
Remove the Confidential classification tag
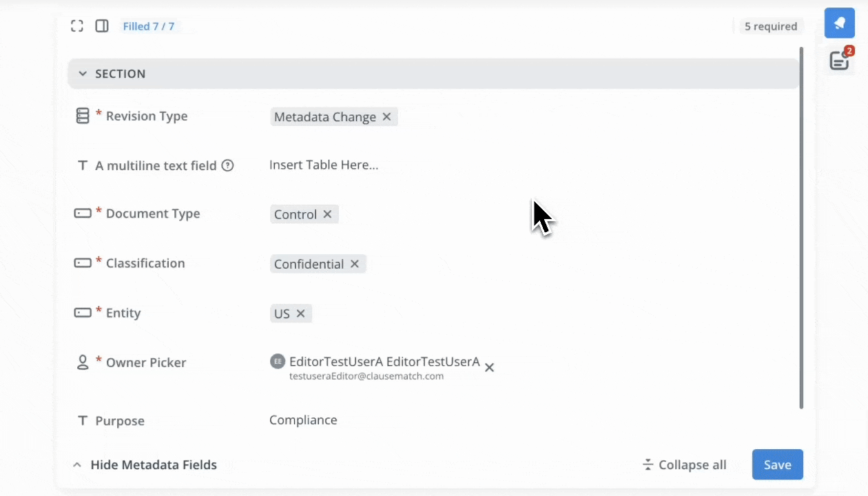(x=355, y=264)
